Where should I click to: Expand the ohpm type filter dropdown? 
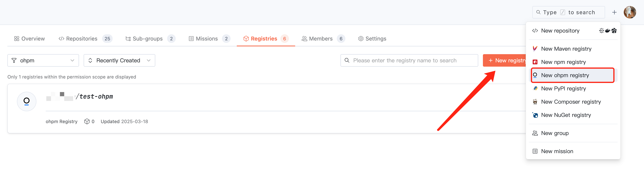point(43,60)
